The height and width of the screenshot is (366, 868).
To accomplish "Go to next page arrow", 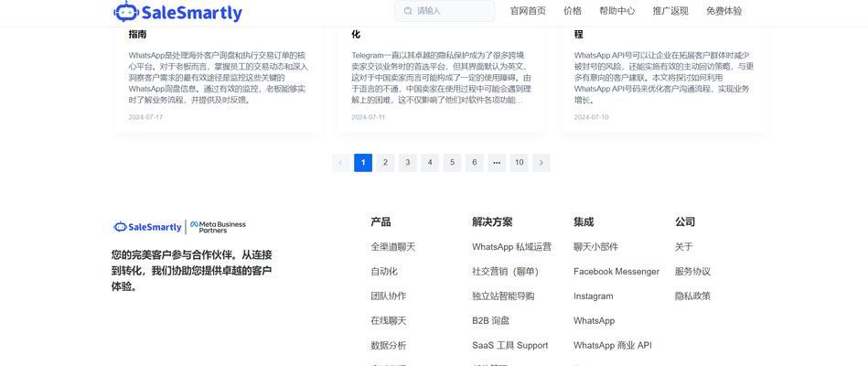I will tap(541, 163).
